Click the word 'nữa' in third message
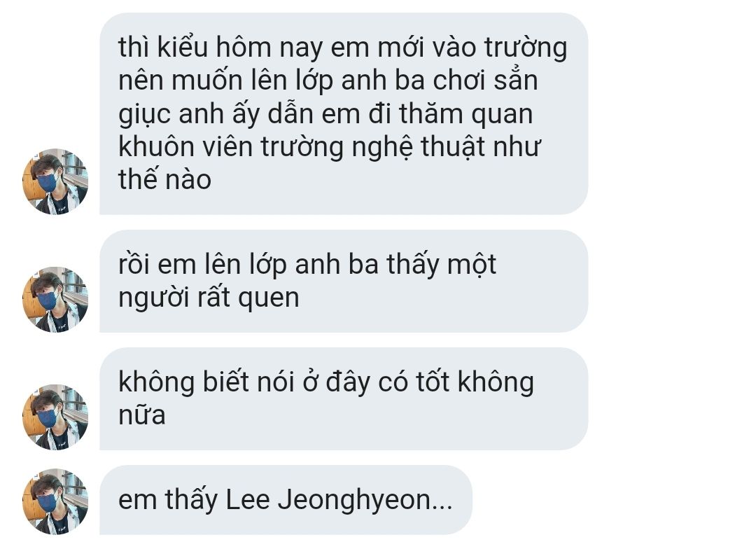 [141, 415]
